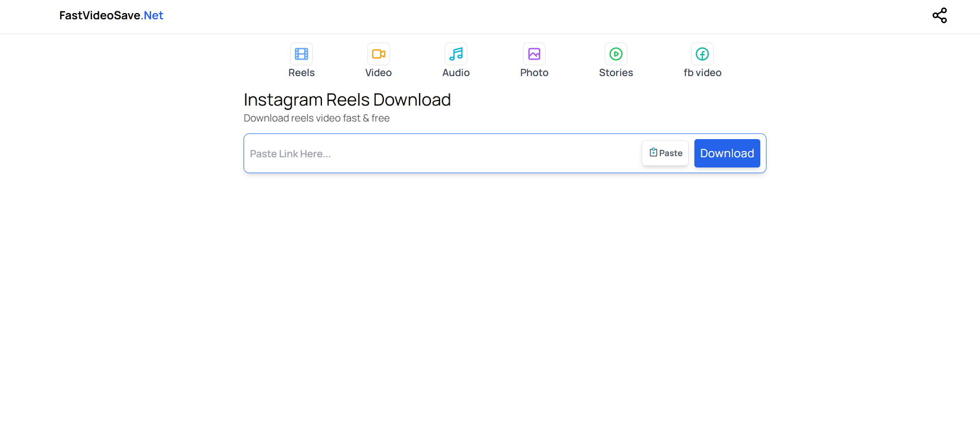Switch to the Video tab label
The image size is (980, 440).
pos(379,73)
